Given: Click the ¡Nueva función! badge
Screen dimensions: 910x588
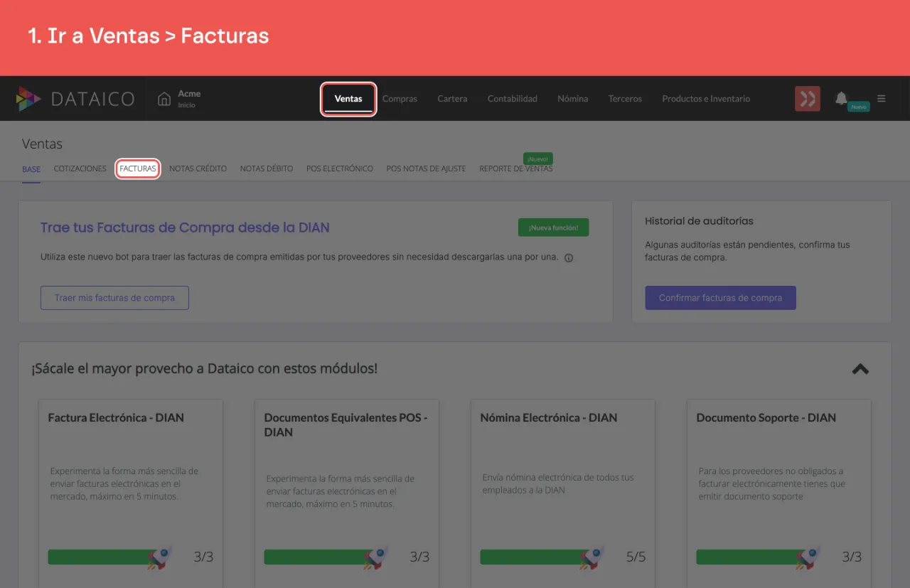Looking at the screenshot, I should click(x=554, y=228).
